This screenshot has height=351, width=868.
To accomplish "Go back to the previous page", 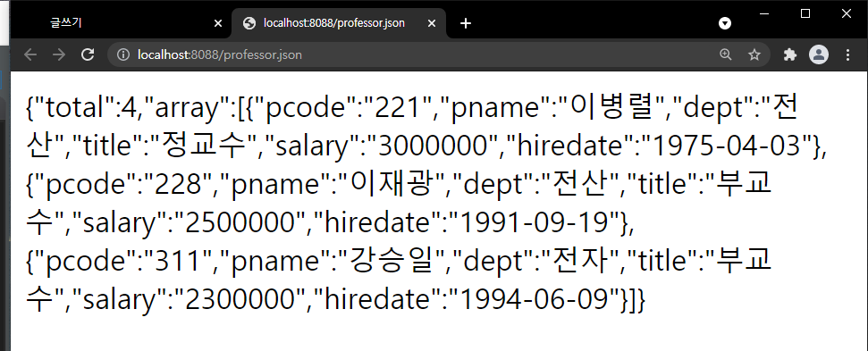I will click(30, 54).
